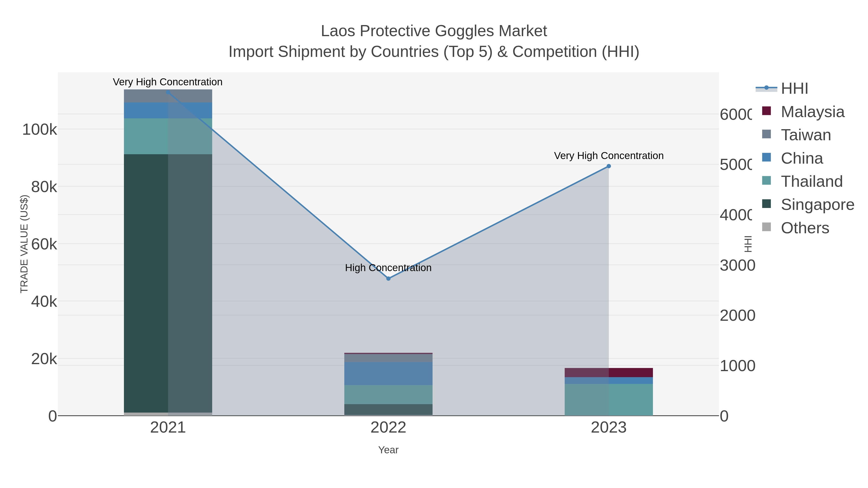Toggle Taiwan series in legend
The height and width of the screenshot is (488, 868).
[x=796, y=135]
